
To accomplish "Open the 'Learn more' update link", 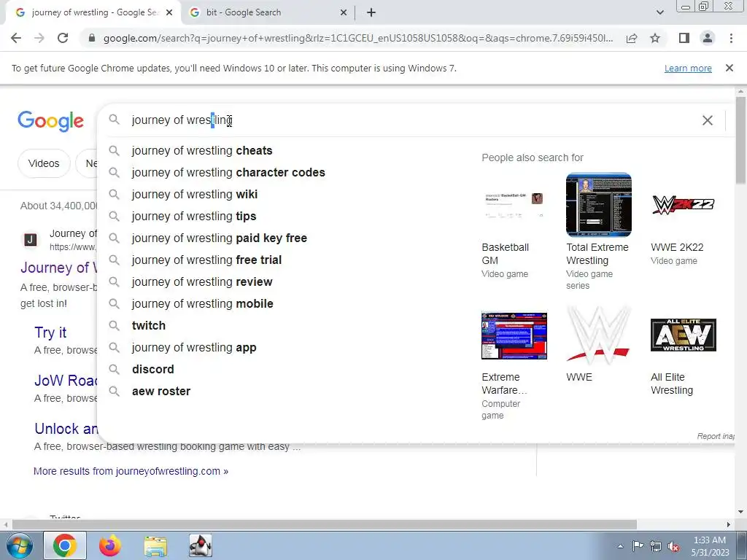I will click(688, 68).
